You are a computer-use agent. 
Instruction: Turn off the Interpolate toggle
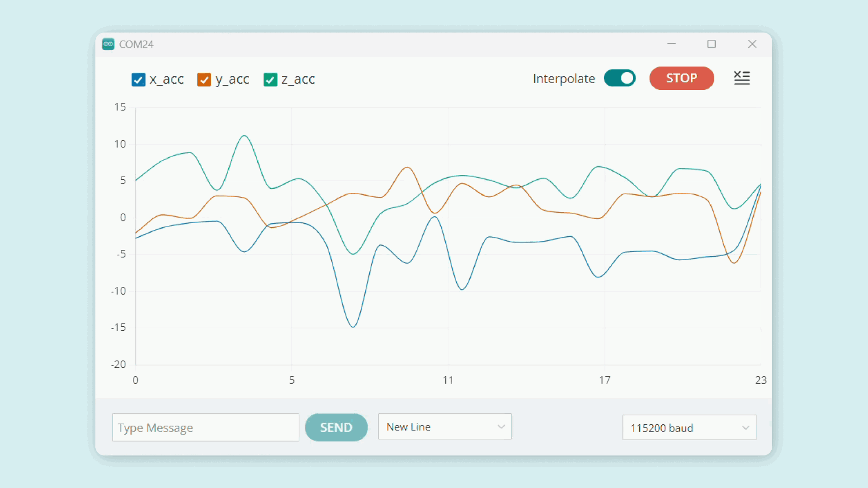619,78
